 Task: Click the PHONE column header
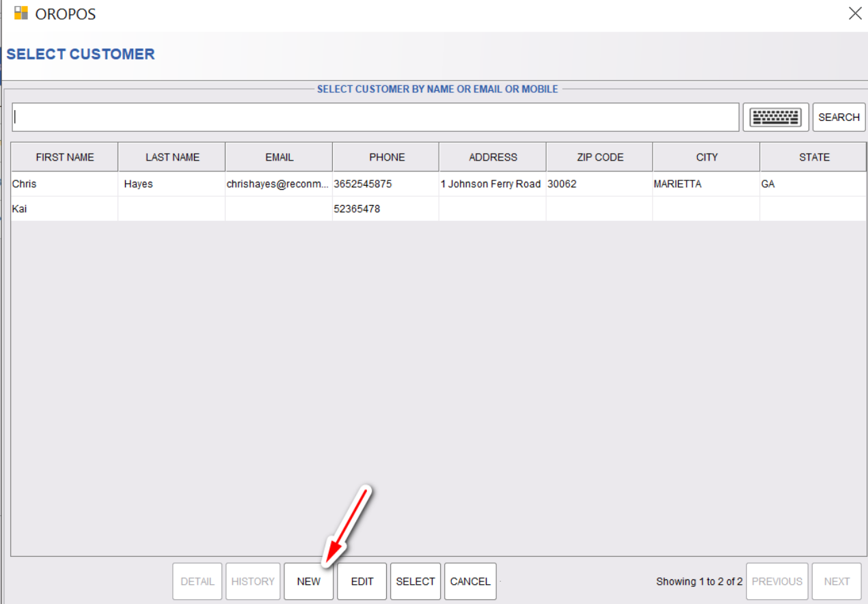coord(386,157)
